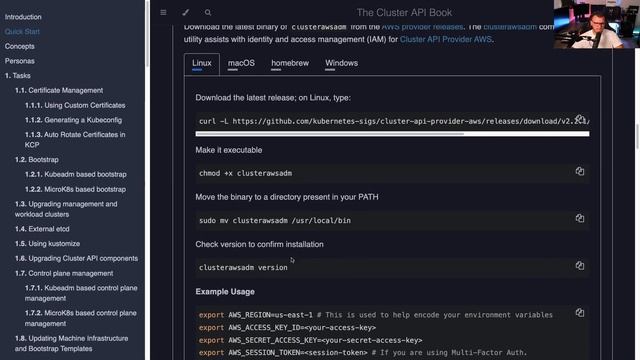Switch to the macOS tab
This screenshot has height=360, width=640.
[241, 64]
